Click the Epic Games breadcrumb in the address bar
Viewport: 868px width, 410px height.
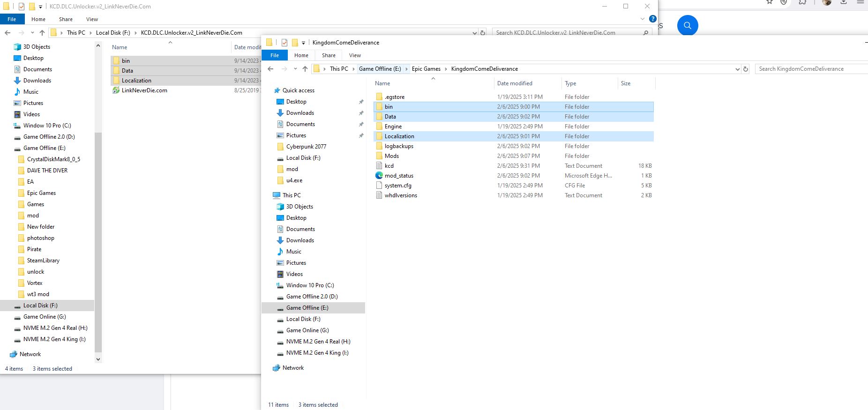coord(426,69)
